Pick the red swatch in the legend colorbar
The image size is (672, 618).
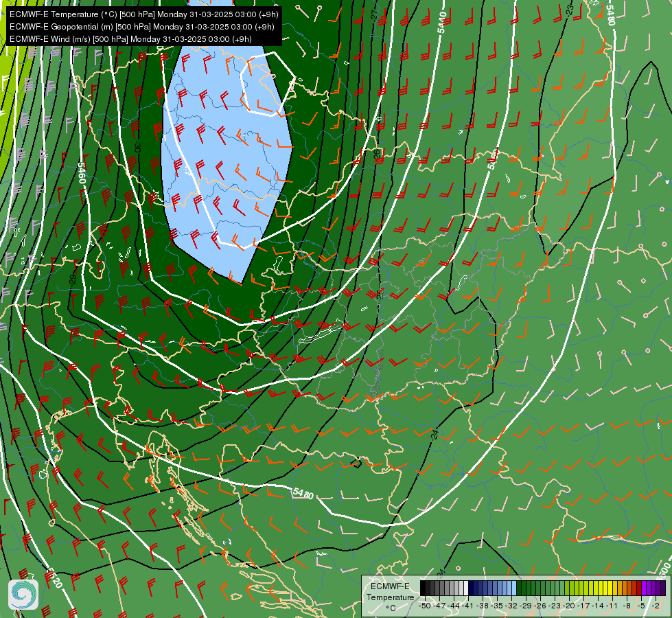639,588
